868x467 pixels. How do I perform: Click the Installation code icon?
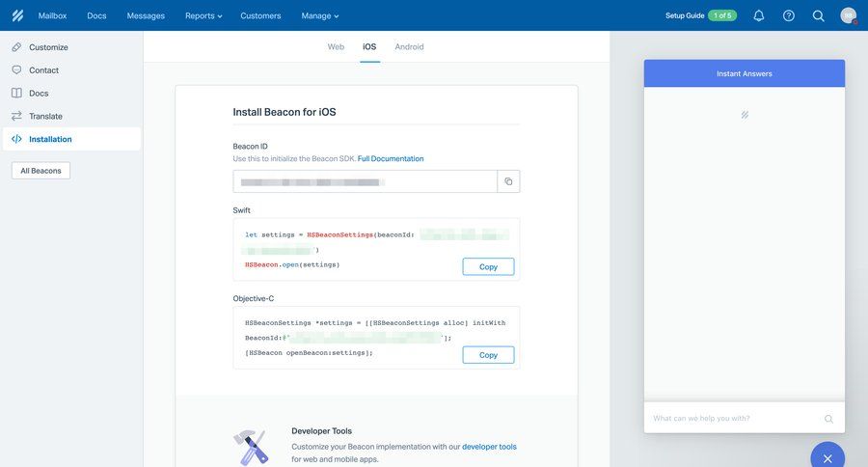coord(16,139)
